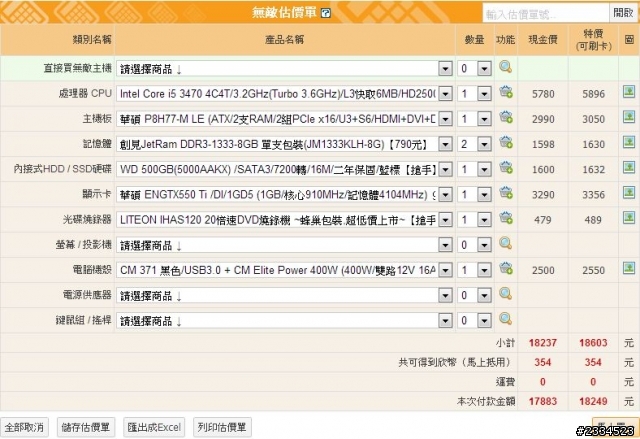Screen dimensions: 640x439
Task: Click CPU cash price 5780
Action: [x=543, y=94]
